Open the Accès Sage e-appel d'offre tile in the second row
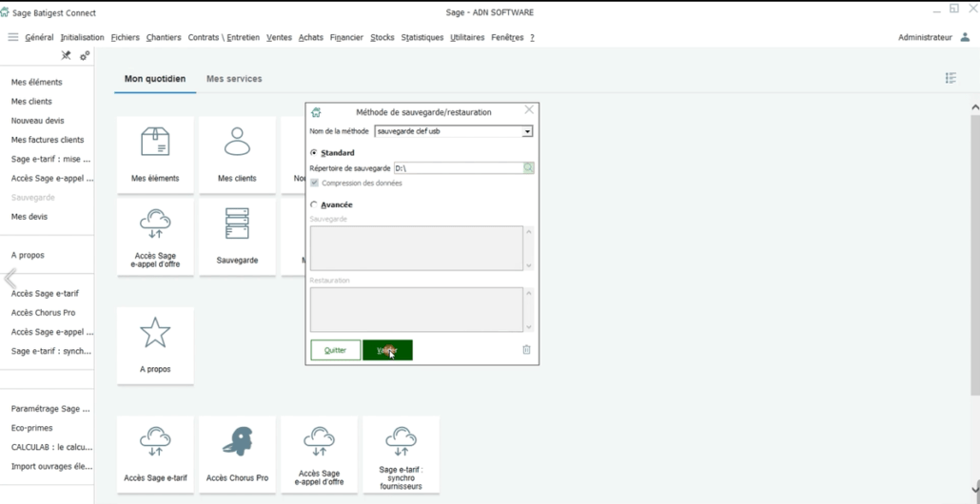The width and height of the screenshot is (980, 504). (155, 237)
